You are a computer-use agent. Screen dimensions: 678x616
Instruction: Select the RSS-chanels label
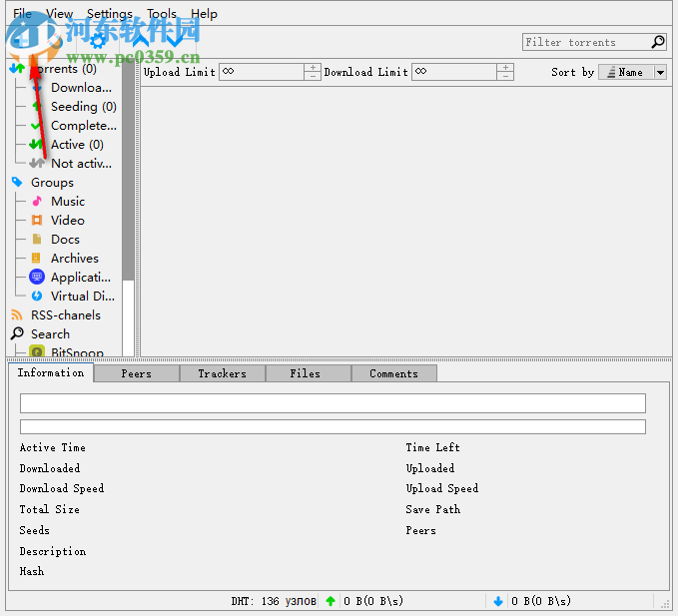pyautogui.click(x=66, y=315)
